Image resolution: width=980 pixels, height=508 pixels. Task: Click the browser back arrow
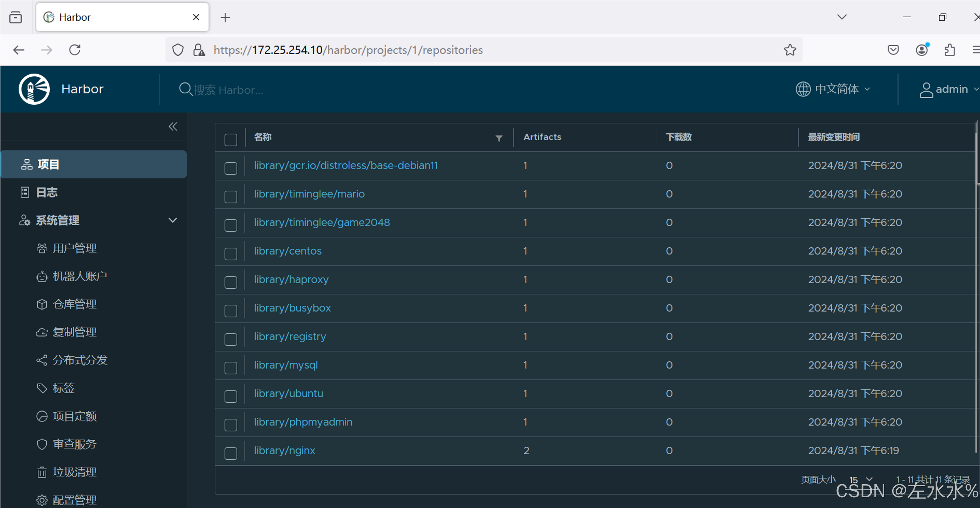click(x=18, y=50)
